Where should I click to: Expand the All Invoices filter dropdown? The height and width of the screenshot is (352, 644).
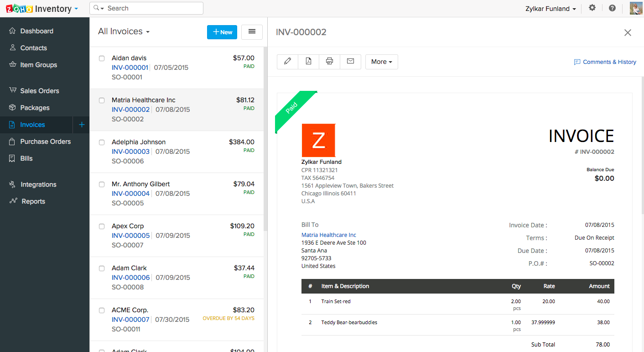pyautogui.click(x=124, y=32)
